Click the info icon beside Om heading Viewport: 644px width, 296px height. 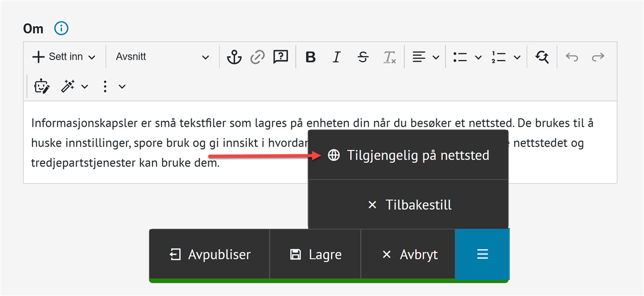[x=62, y=28]
